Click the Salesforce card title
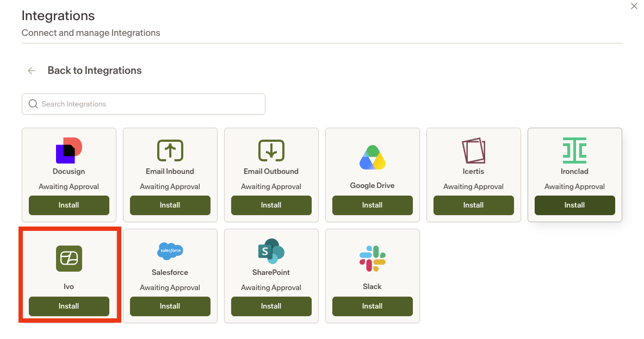 (170, 272)
